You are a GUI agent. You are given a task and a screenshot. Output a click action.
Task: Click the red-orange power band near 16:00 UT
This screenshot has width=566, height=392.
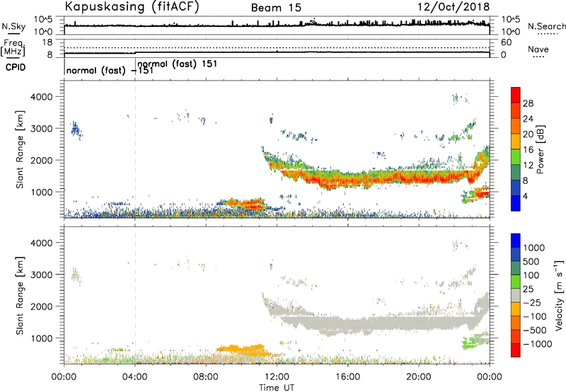(x=347, y=180)
